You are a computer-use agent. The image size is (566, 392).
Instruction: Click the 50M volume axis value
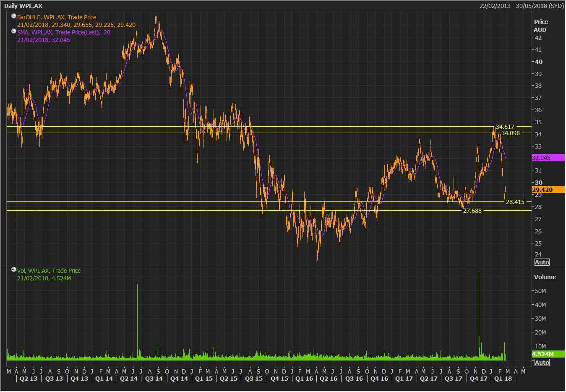[x=540, y=291]
